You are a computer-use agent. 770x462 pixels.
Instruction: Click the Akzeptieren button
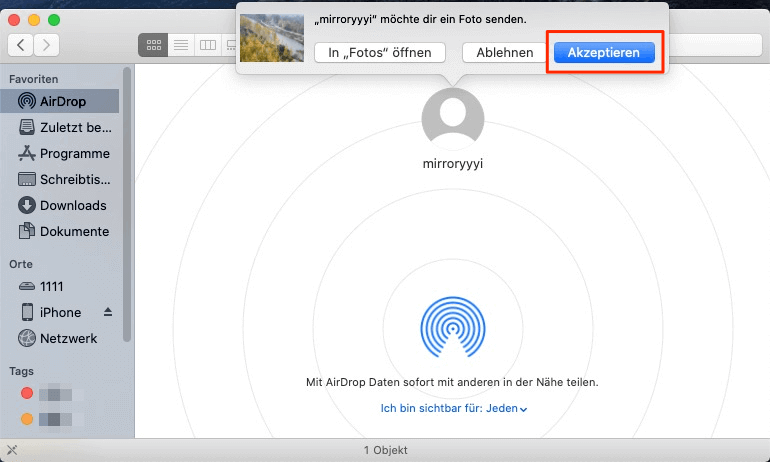point(604,53)
